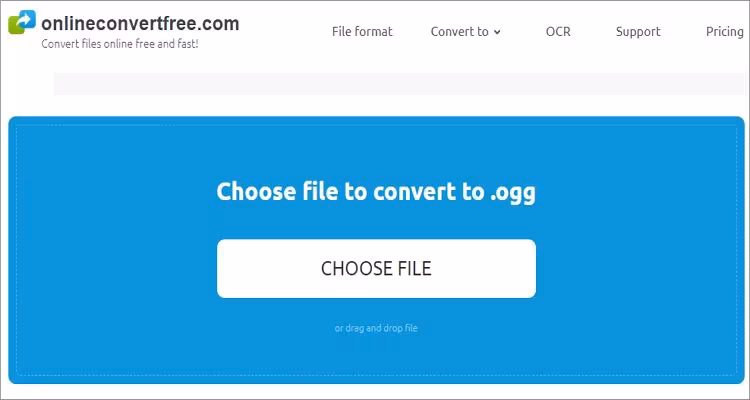Click the onlineconvertfree arrow logo icon

22,22
